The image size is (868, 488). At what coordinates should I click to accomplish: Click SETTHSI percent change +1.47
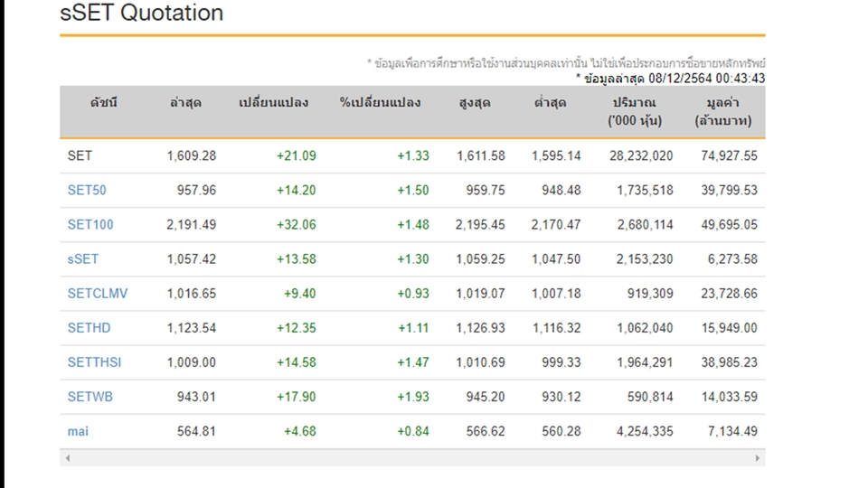(x=413, y=362)
